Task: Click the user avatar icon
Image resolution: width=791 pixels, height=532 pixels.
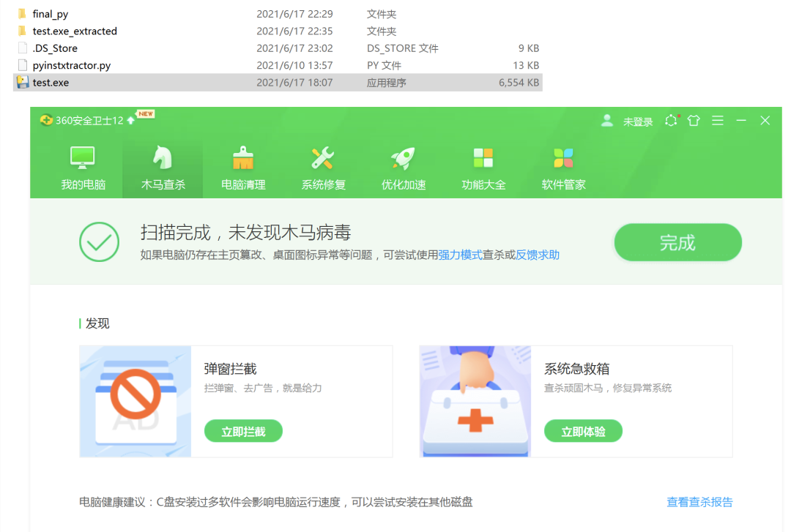Action: pos(607,121)
